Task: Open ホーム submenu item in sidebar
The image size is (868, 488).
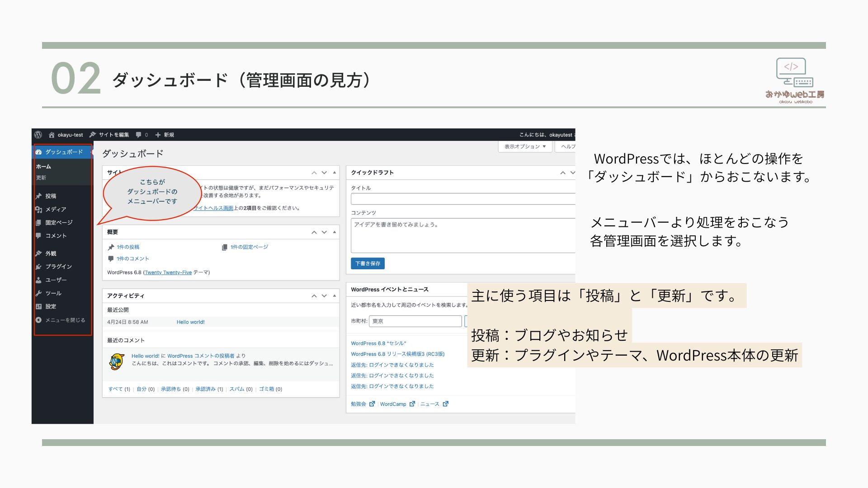Action: click(x=43, y=167)
